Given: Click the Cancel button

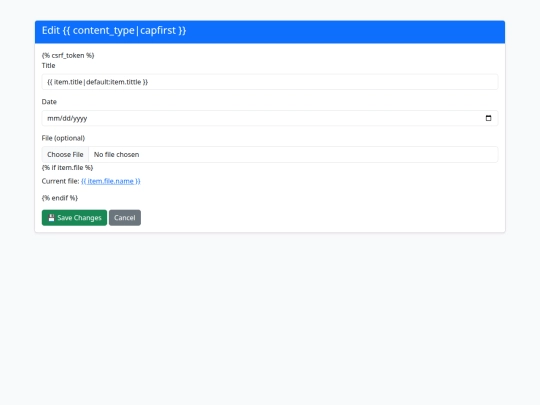Looking at the screenshot, I should (x=125, y=218).
